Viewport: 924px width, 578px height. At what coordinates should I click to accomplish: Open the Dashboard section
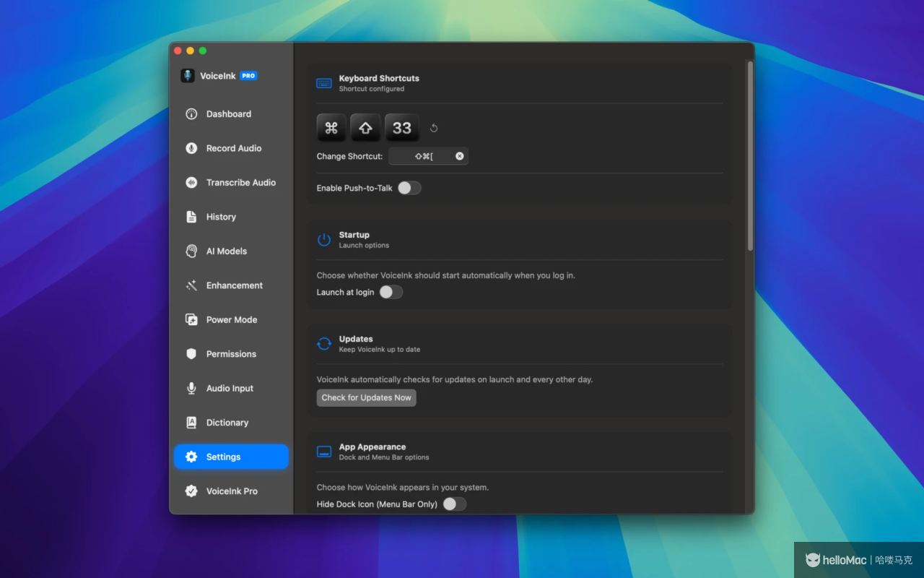231,114
